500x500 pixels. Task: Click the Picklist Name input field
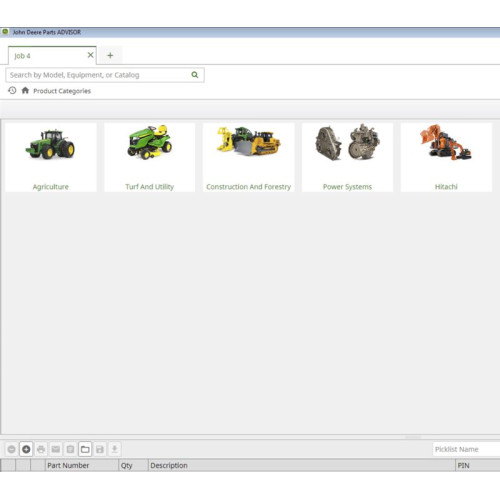point(466,449)
